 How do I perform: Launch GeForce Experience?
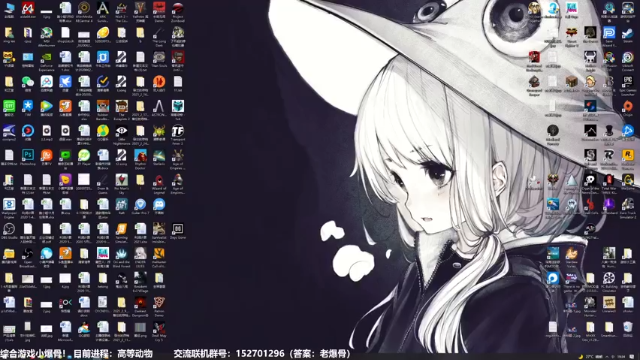[47, 61]
